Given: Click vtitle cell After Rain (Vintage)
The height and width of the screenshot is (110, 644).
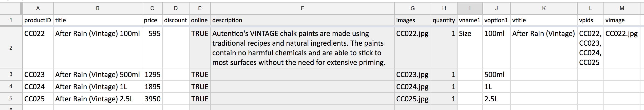Looking at the screenshot, I should (544, 48).
